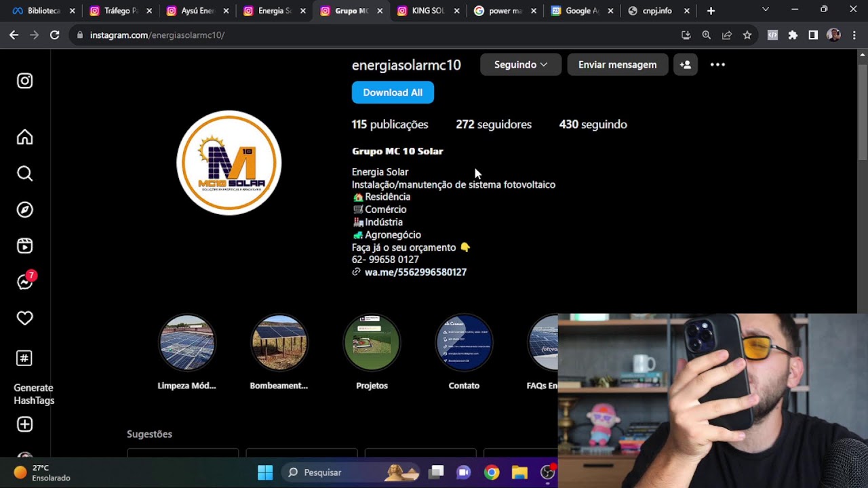Open the Chrome profile avatar
Viewport: 868px width, 488px height.
[833, 35]
